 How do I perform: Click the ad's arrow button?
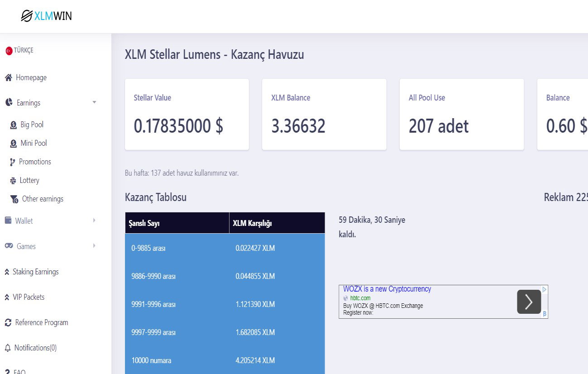[x=529, y=302]
